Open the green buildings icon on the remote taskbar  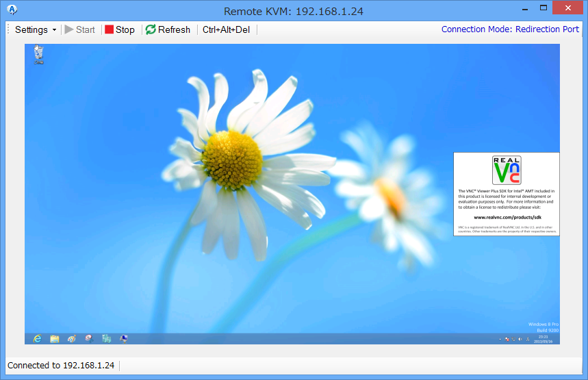(107, 339)
